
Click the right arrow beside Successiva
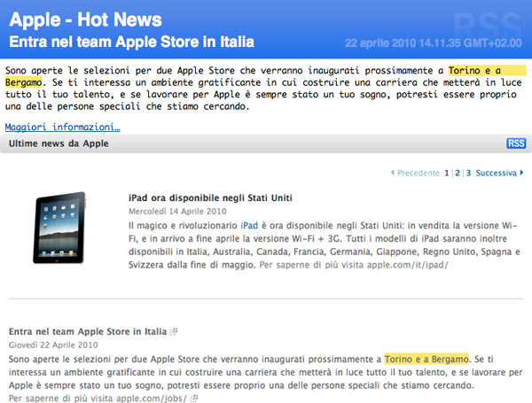click(x=520, y=174)
